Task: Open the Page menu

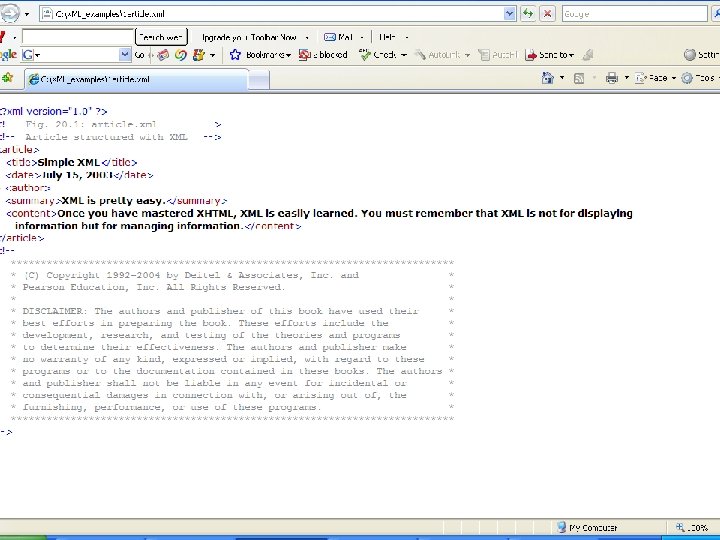Action: click(x=655, y=78)
